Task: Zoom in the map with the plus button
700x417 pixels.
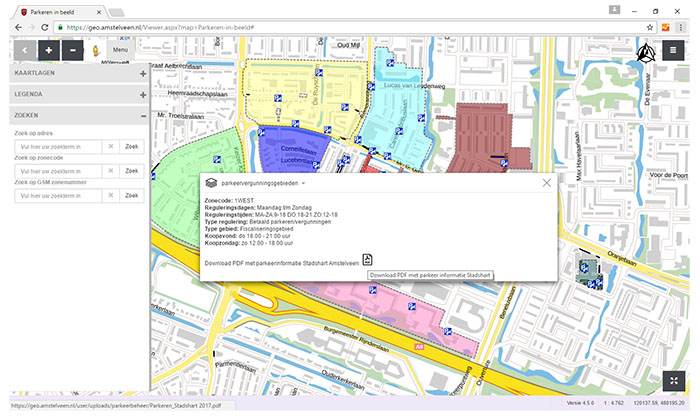Action: click(x=49, y=50)
